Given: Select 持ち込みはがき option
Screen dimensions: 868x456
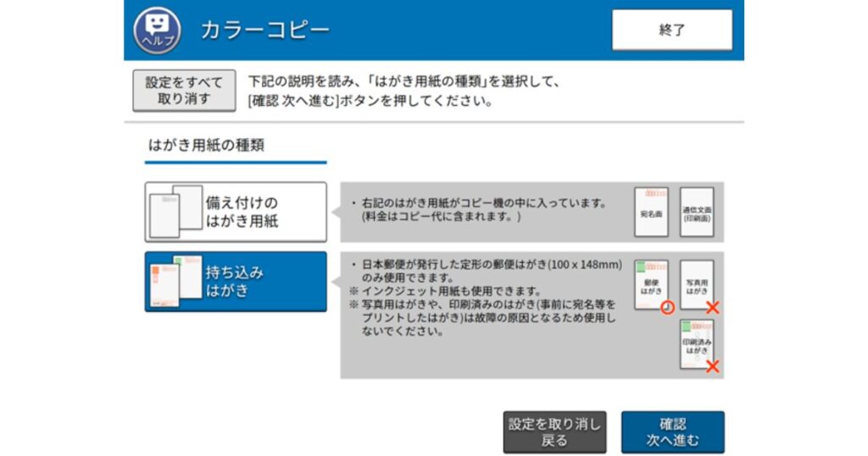Looking at the screenshot, I should click(236, 281).
